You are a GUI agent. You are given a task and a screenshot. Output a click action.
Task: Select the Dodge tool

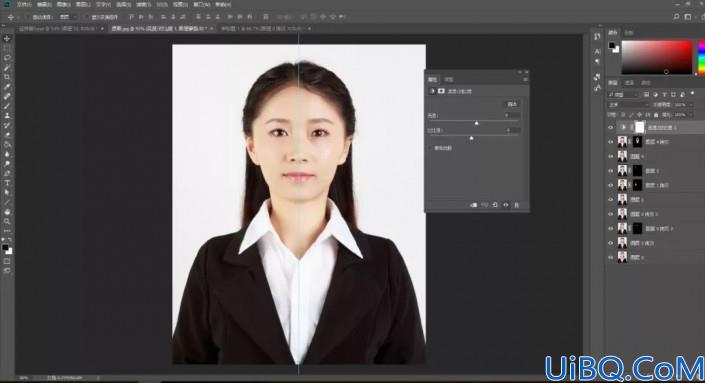[7, 164]
